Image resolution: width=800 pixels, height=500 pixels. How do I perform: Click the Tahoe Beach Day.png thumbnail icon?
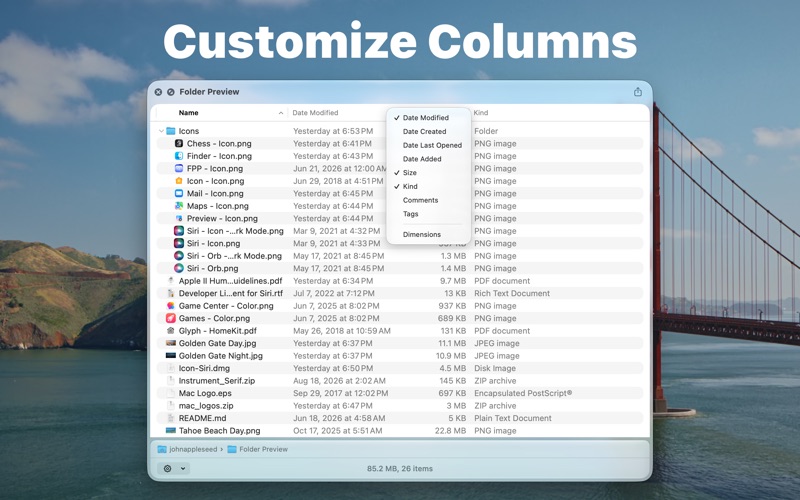coord(170,431)
